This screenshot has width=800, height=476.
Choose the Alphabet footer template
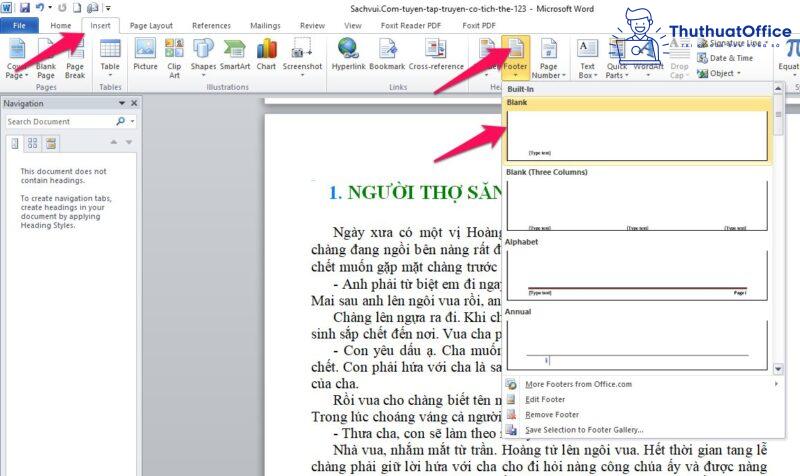tap(637, 271)
